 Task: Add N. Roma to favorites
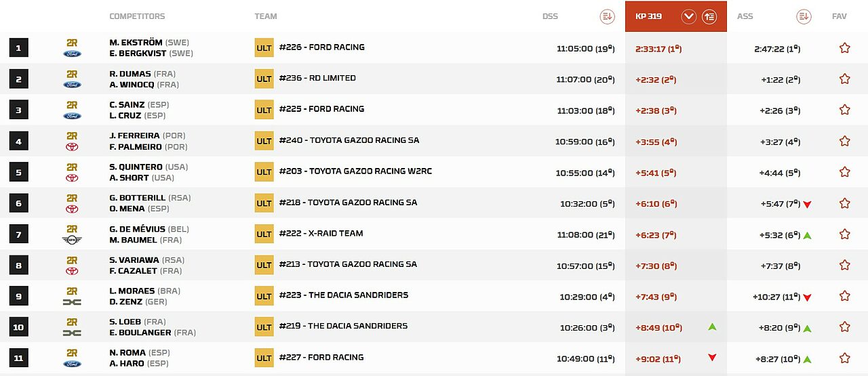pyautogui.click(x=844, y=358)
